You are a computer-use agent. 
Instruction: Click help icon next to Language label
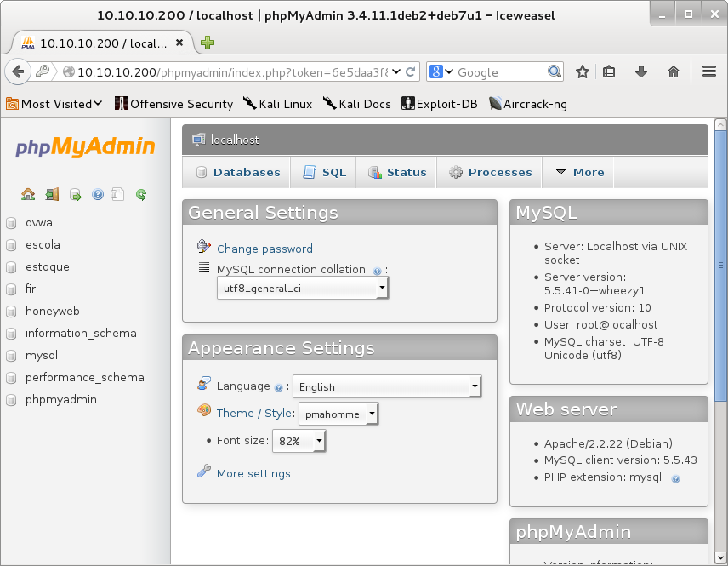(x=279, y=388)
